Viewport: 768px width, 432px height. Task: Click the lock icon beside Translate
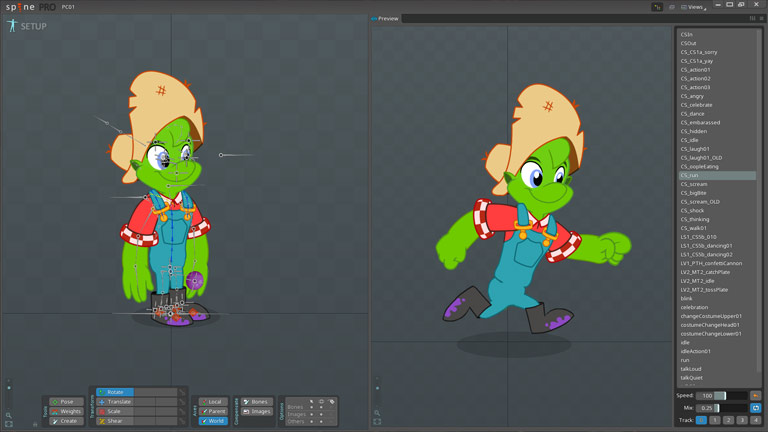(x=182, y=402)
